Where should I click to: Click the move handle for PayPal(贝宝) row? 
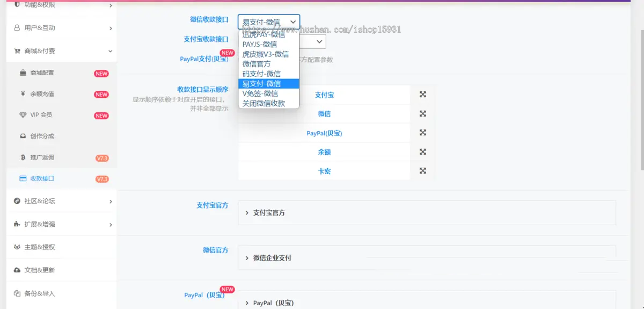point(423,133)
